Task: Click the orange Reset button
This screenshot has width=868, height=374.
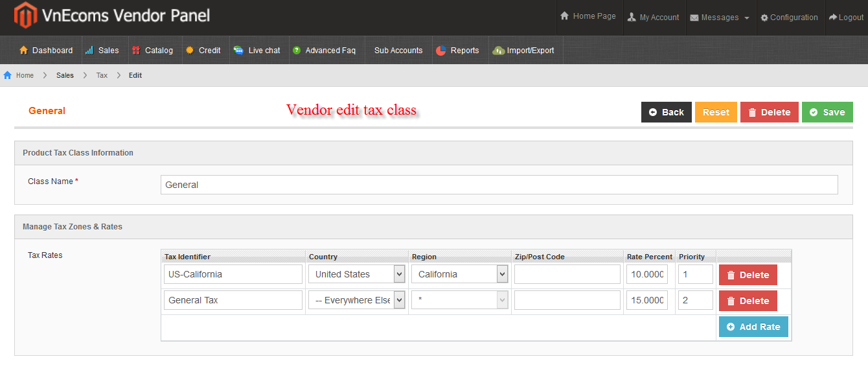Action: 716,112
